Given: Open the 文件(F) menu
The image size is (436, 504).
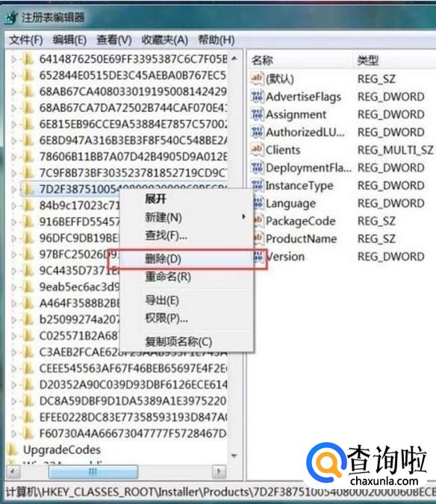Looking at the screenshot, I should [x=25, y=40].
